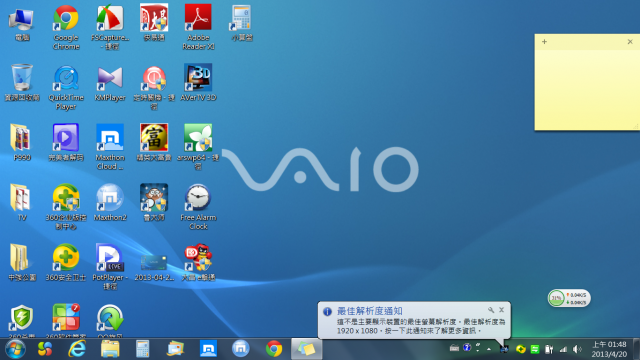
Task: Select the green shield lightning icon
Action: point(21,317)
